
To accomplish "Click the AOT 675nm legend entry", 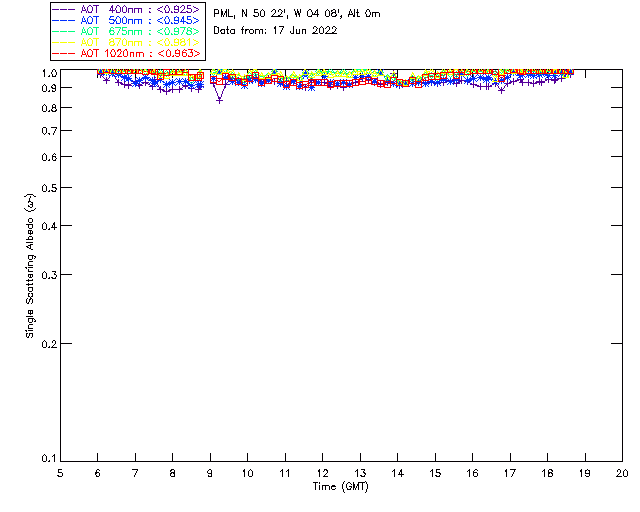I will 127,31.
